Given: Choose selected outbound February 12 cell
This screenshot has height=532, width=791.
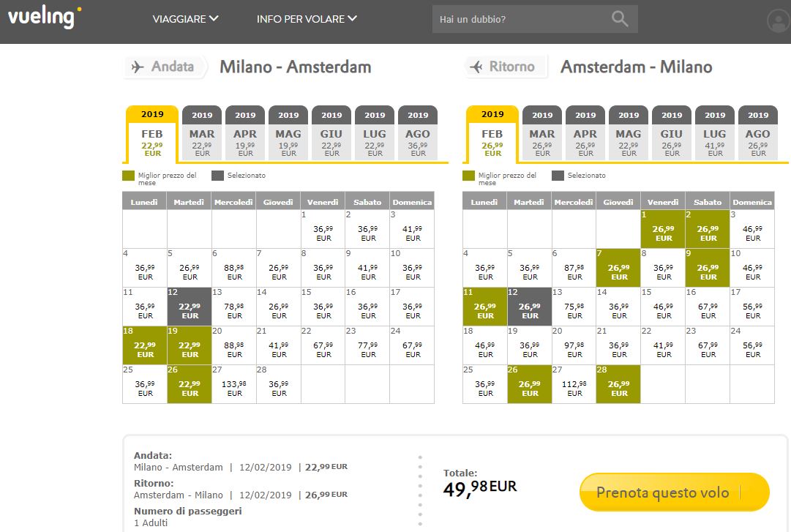Looking at the screenshot, I should [x=190, y=307].
